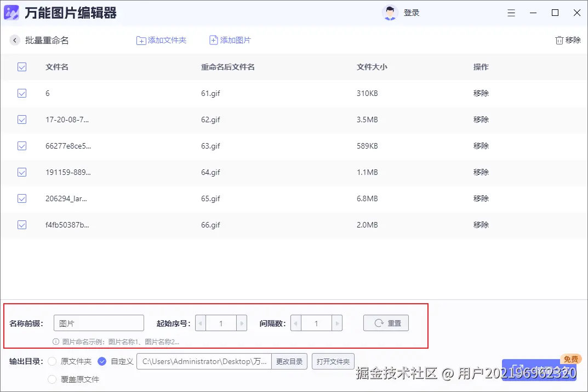Click the top-right 移除 button
The height and width of the screenshot is (392, 588).
(x=568, y=40)
